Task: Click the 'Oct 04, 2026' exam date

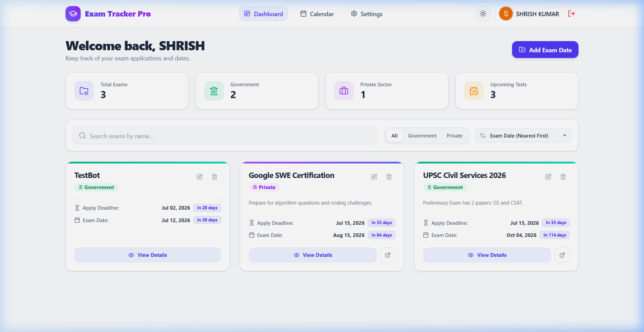Action: point(521,235)
